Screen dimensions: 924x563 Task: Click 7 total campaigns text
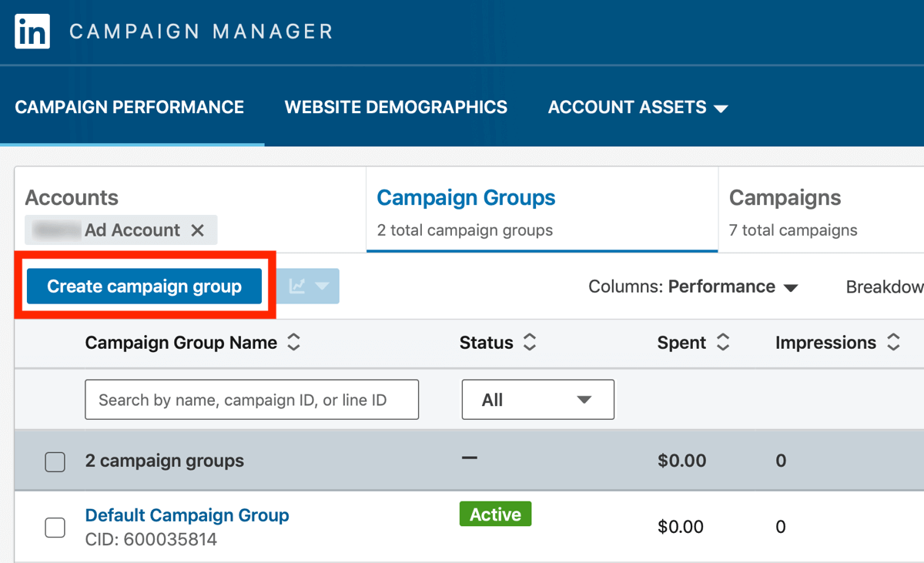[x=793, y=230]
